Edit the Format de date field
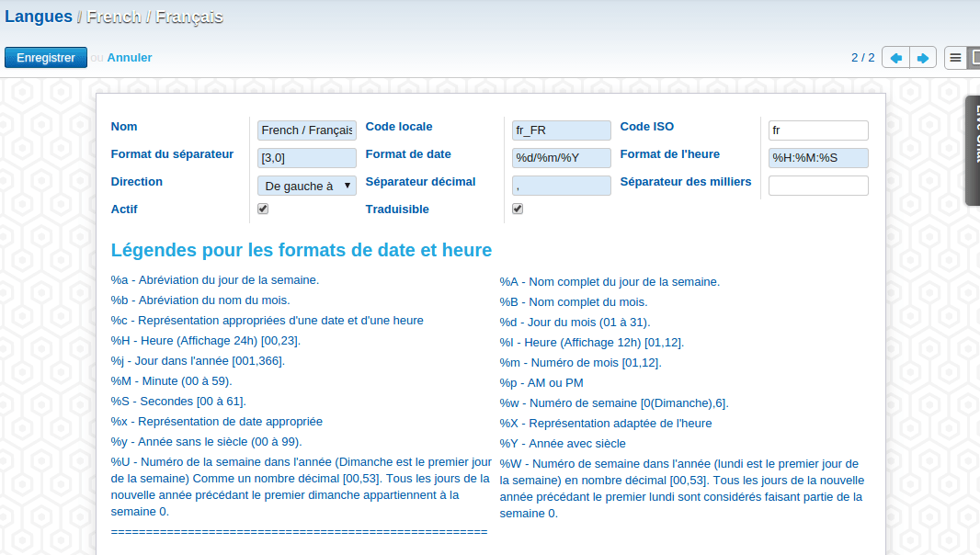This screenshot has height=555, width=980. 562,157
